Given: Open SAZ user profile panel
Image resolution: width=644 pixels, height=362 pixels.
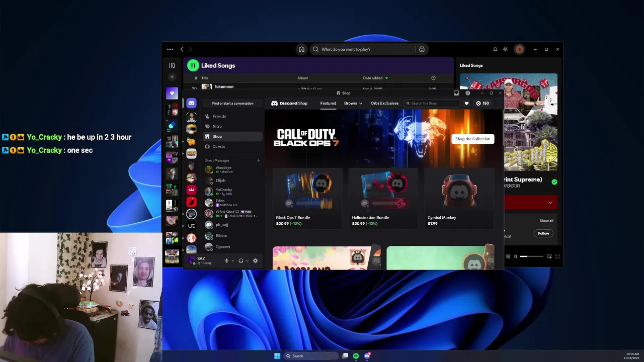Looking at the screenshot, I should pos(204,260).
